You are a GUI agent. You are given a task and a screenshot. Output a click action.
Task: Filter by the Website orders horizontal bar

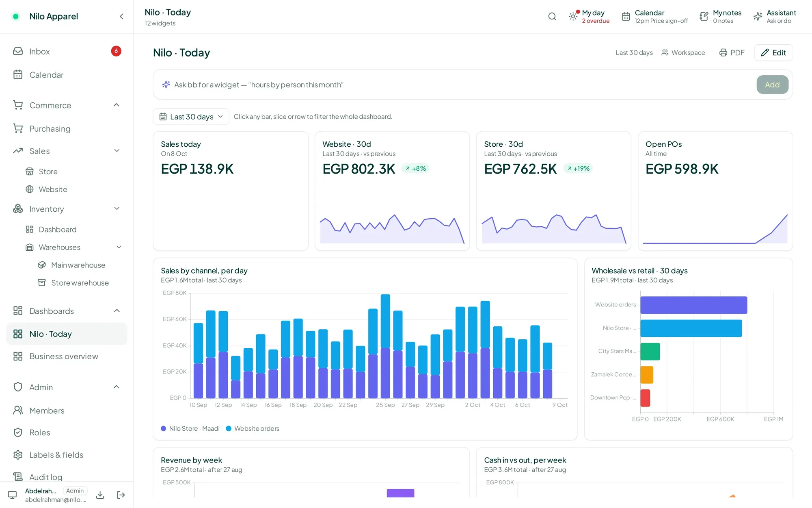pos(694,305)
